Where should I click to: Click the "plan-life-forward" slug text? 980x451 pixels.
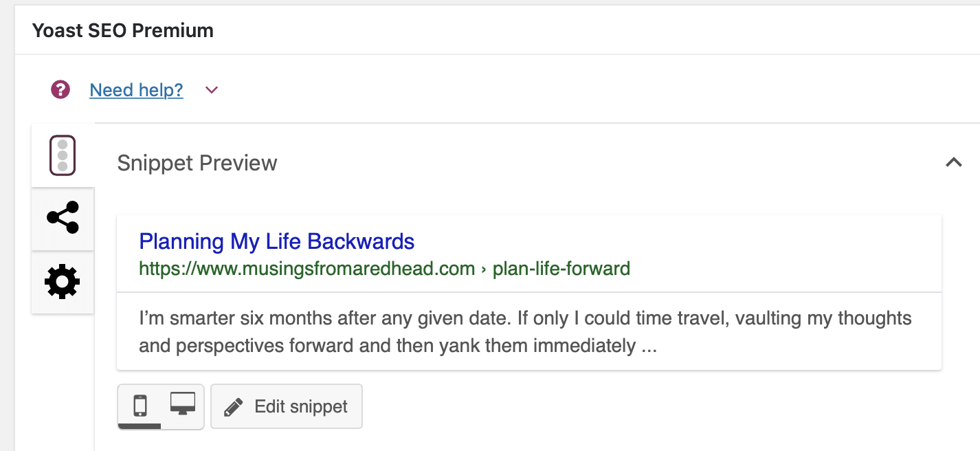point(561,268)
